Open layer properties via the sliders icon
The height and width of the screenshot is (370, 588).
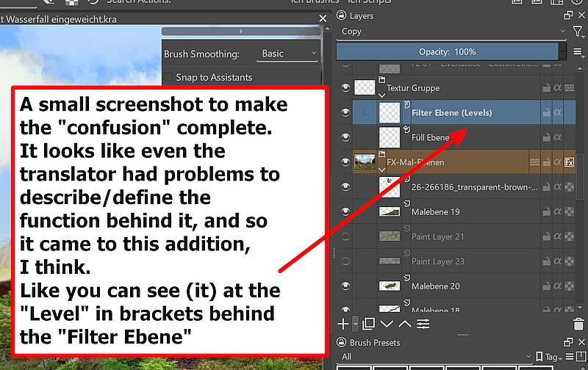423,324
